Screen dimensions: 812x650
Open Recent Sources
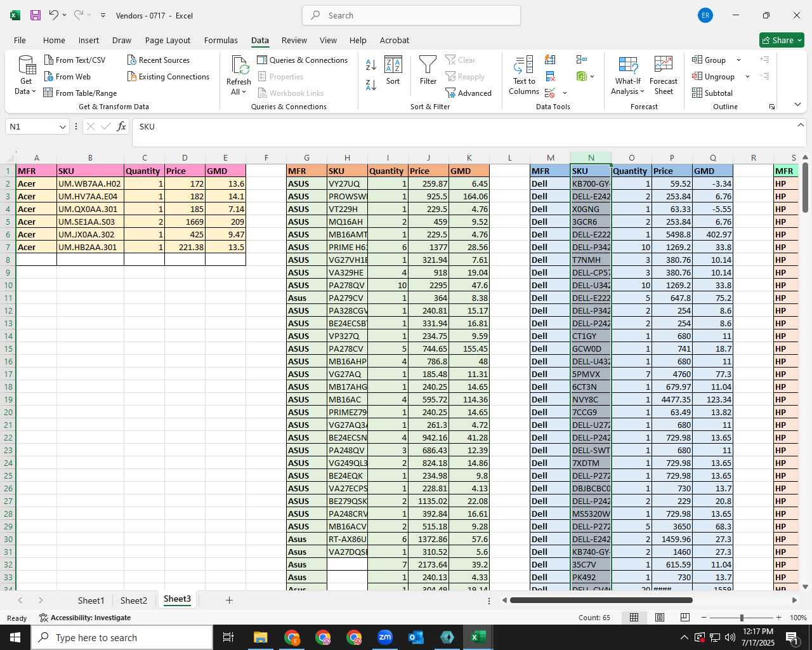pyautogui.click(x=159, y=60)
